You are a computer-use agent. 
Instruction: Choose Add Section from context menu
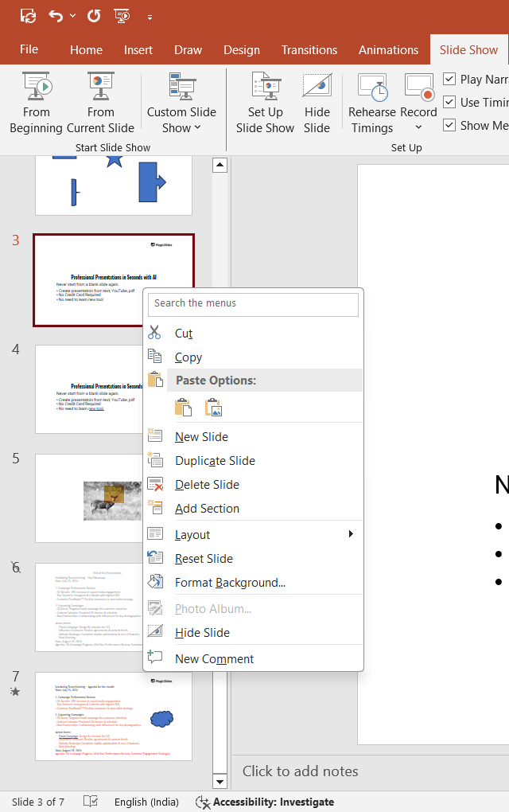(x=253, y=508)
